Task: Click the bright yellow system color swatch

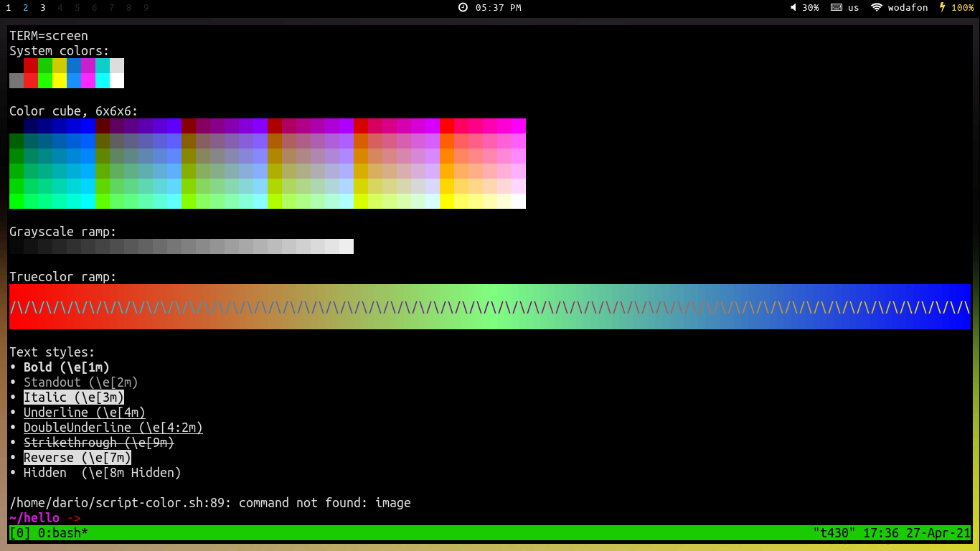Action: (x=60, y=80)
